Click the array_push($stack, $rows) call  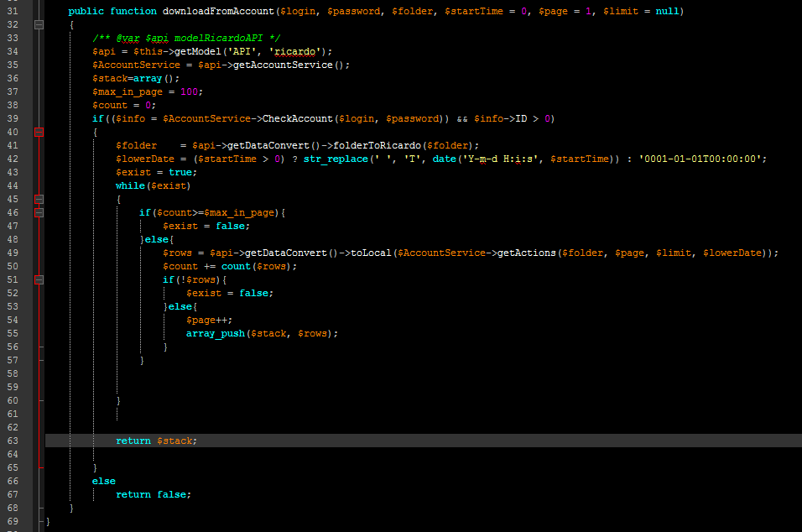[262, 333]
